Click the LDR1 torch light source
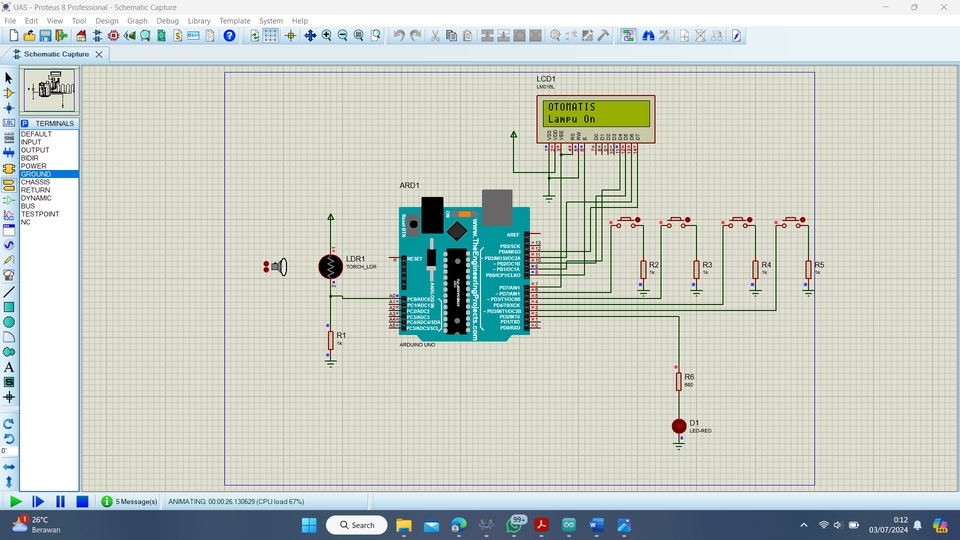The width and height of the screenshot is (960, 540). [x=276, y=267]
